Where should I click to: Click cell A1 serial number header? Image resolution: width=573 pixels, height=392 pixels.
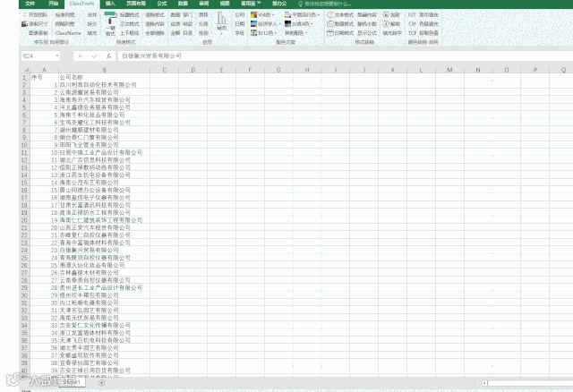(x=44, y=78)
